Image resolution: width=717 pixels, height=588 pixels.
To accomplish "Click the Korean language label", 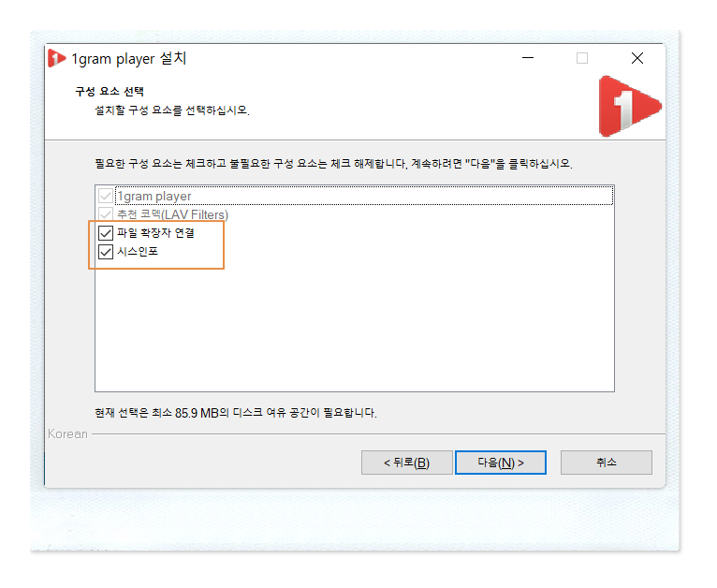I will pyautogui.click(x=67, y=434).
